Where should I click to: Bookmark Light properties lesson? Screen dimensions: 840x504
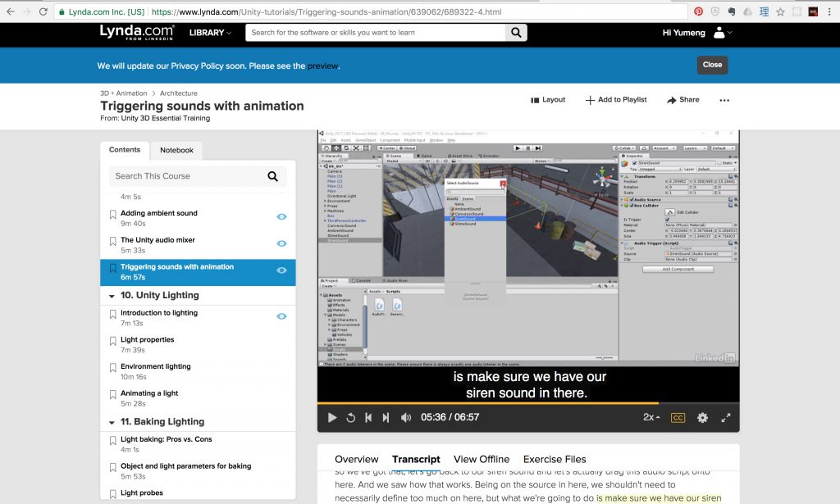[x=113, y=341]
